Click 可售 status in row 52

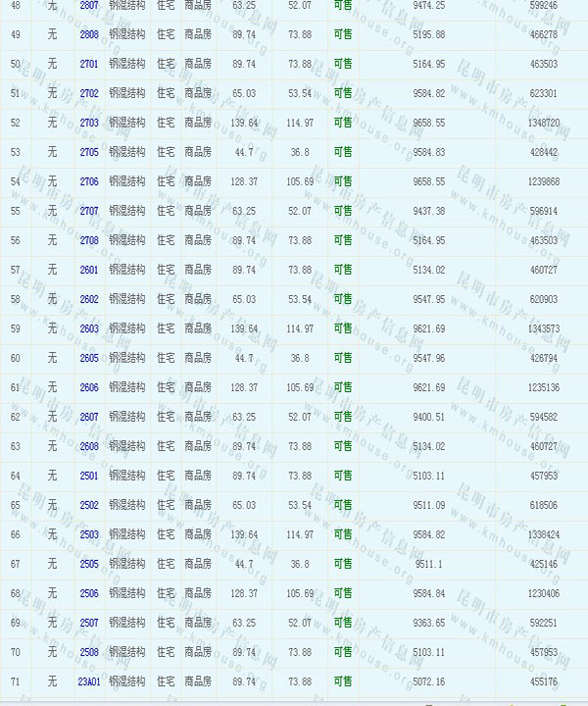(343, 123)
